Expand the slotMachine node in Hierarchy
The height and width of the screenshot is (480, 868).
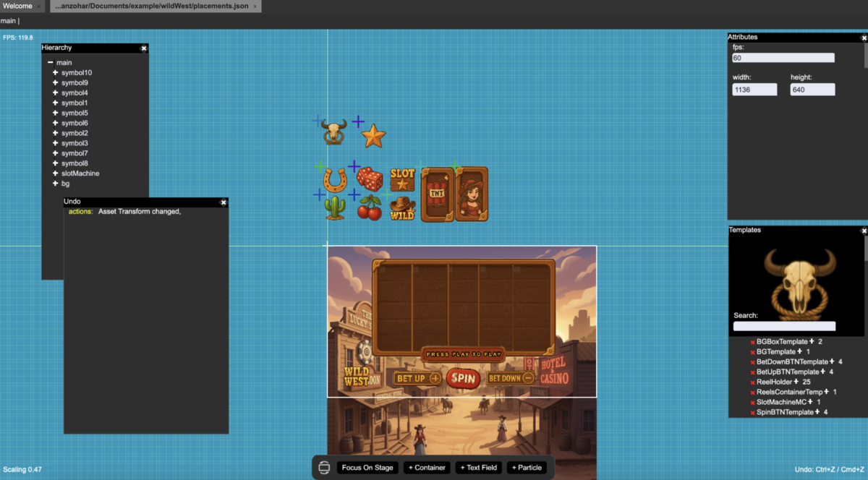55,173
